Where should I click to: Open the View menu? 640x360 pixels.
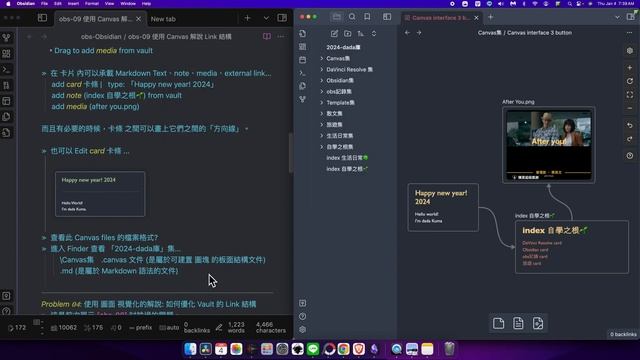pos(109,3)
